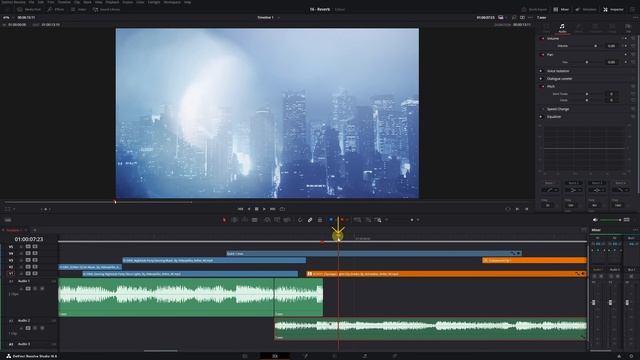Screen dimensions: 640x360
Task: Toggle the Volume section enable switch
Action: pos(542,38)
